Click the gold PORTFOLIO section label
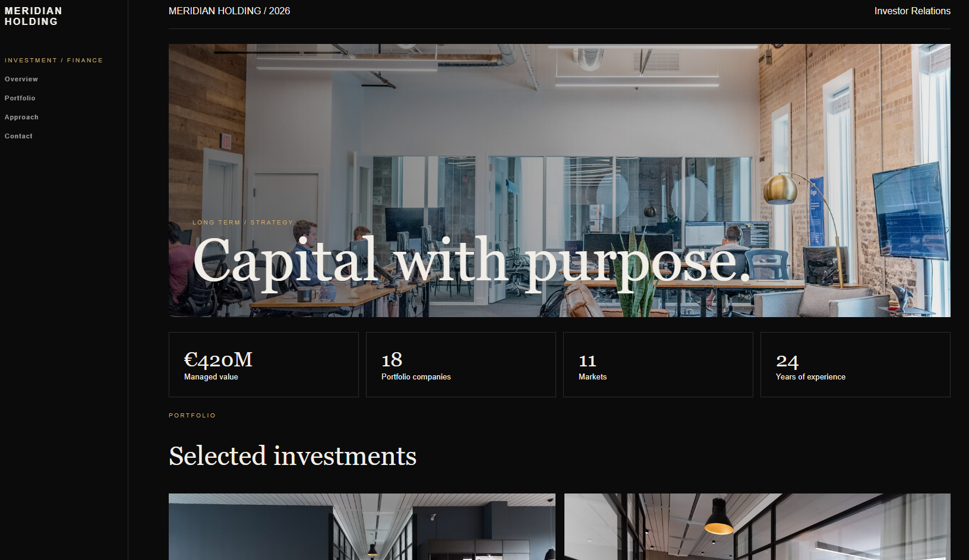The height and width of the screenshot is (560, 969). click(x=192, y=415)
